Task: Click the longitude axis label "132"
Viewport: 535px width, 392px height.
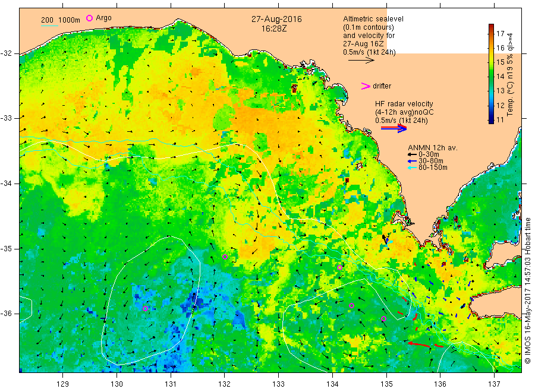Action: [x=225, y=384]
